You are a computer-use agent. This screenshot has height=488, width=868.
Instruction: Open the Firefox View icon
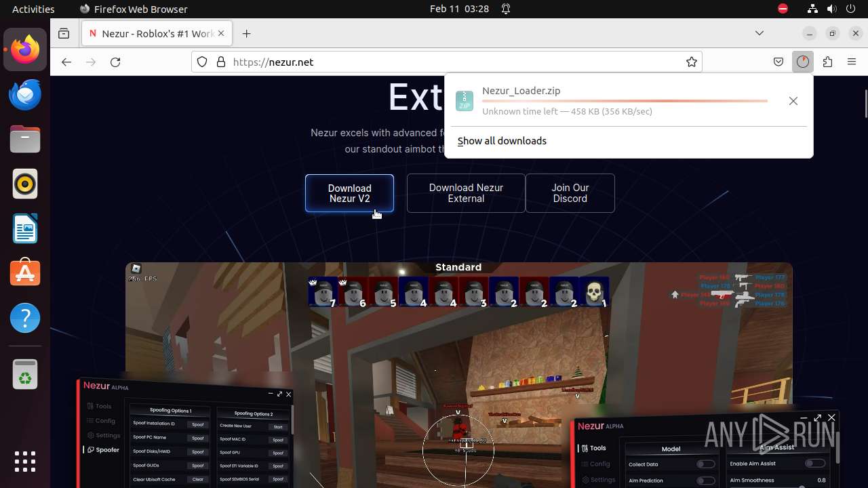click(64, 33)
